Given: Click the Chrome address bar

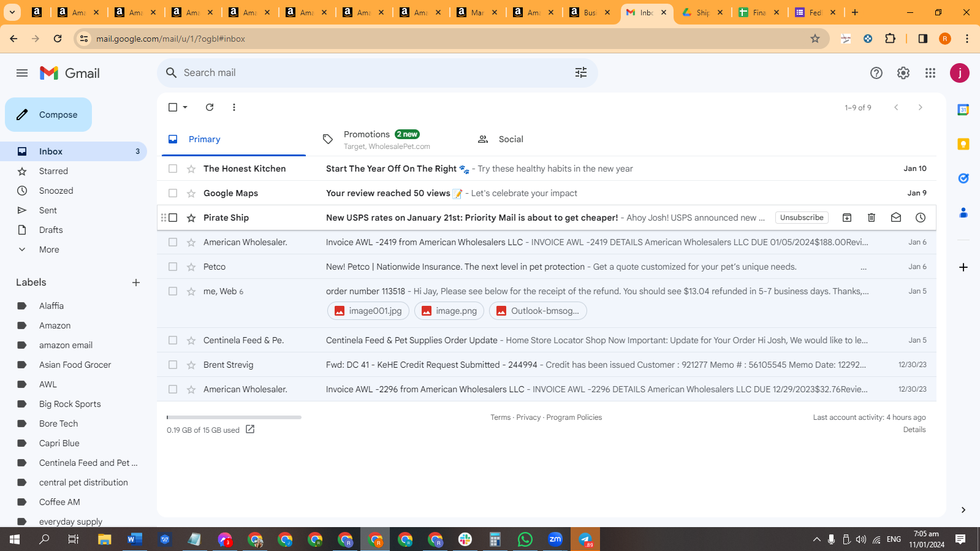Looking at the screenshot, I should tap(450, 39).
